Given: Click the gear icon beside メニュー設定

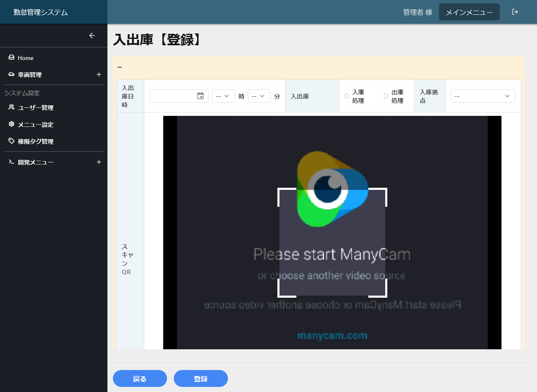Looking at the screenshot, I should (x=11, y=124).
